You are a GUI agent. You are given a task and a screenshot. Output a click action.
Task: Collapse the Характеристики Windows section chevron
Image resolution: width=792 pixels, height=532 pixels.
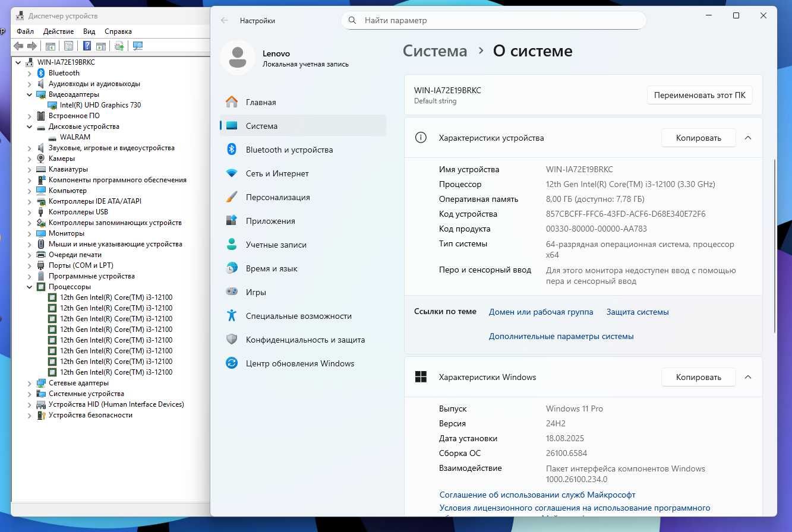pos(748,377)
